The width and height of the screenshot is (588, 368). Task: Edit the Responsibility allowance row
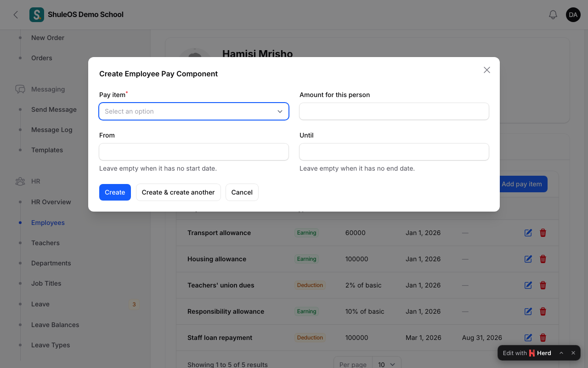[x=528, y=311]
